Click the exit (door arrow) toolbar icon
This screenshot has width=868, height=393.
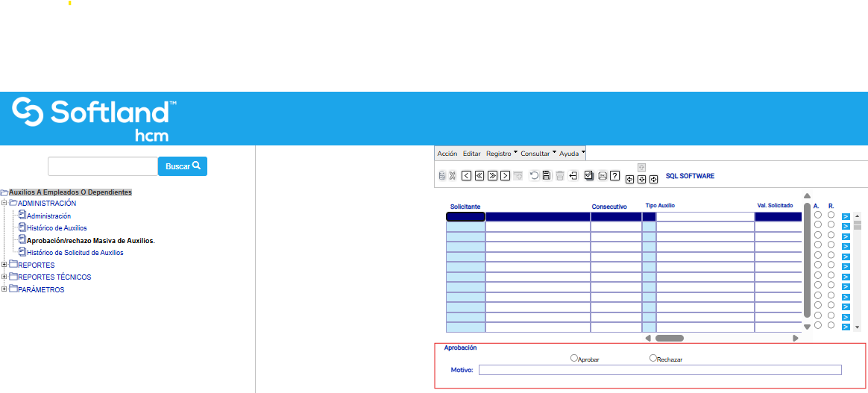tap(573, 176)
